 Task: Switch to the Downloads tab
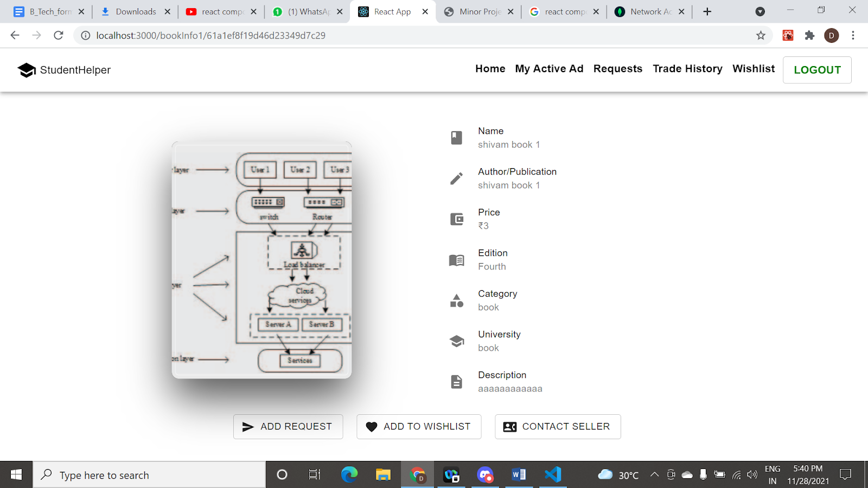click(x=136, y=11)
